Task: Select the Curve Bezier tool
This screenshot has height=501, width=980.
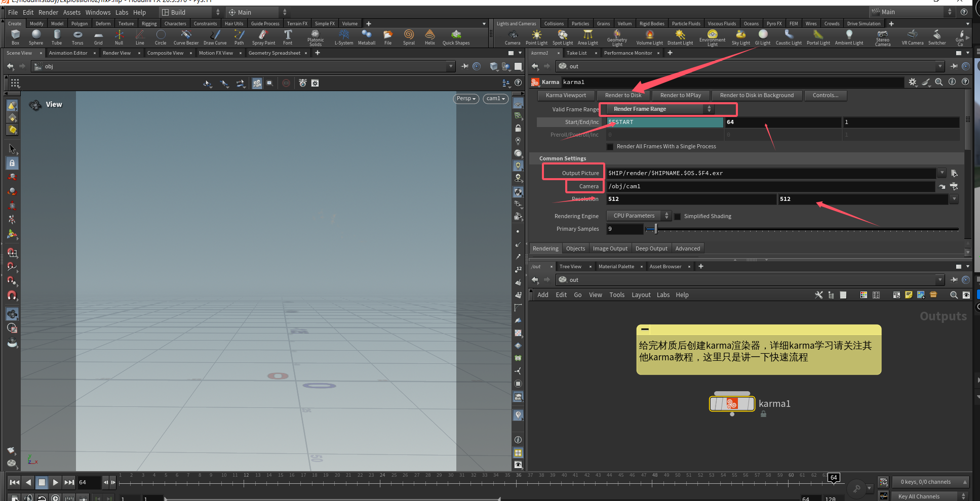Action: [x=186, y=37]
